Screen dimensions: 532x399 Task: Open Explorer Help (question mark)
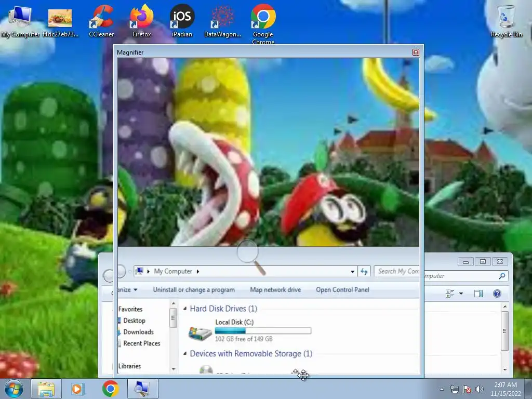click(497, 294)
